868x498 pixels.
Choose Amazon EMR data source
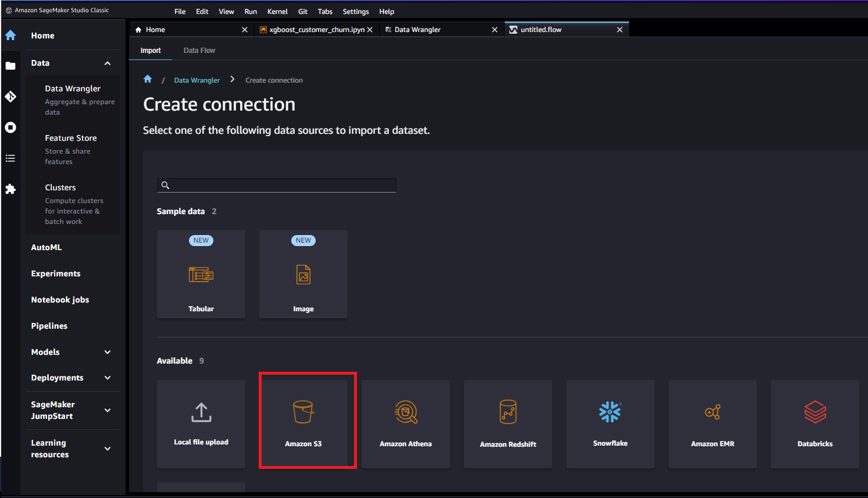(x=713, y=424)
